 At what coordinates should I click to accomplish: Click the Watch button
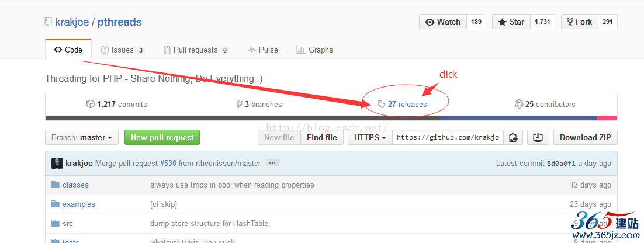[443, 22]
